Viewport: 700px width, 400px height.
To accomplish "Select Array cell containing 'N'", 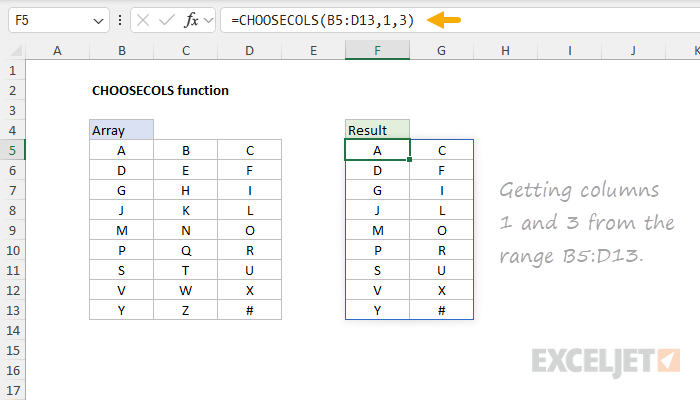I will coord(186,230).
